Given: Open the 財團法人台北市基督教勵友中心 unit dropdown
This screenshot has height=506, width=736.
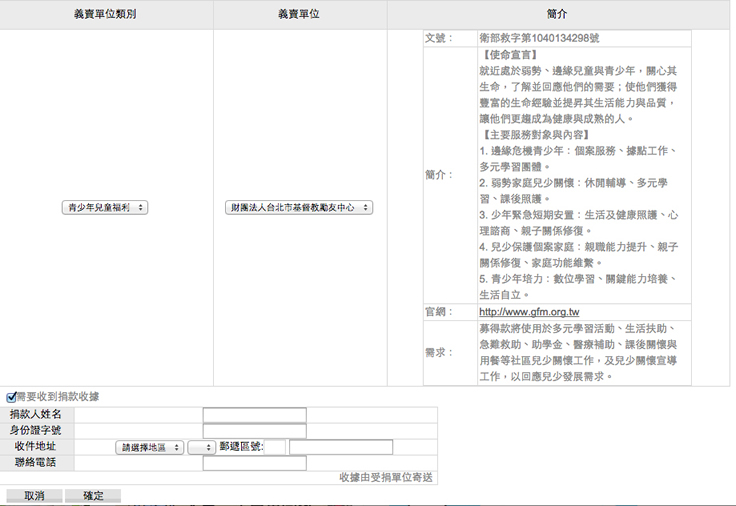Looking at the screenshot, I should pyautogui.click(x=299, y=207).
